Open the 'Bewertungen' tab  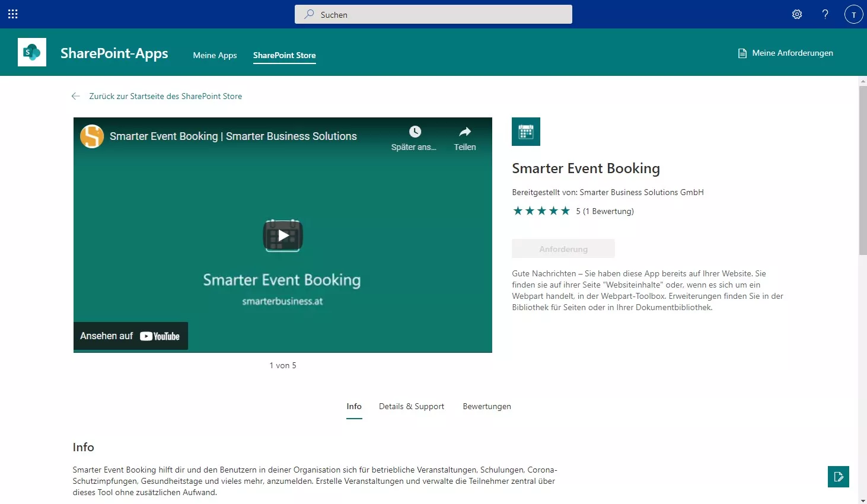coord(486,406)
